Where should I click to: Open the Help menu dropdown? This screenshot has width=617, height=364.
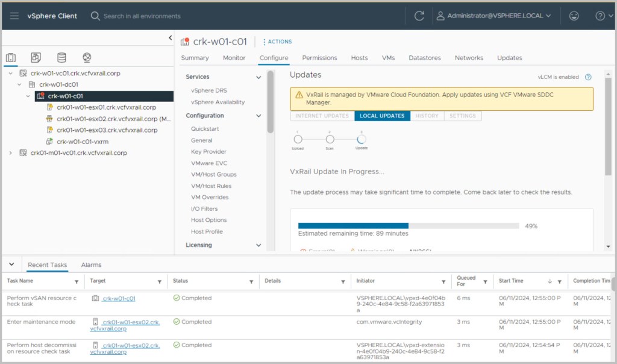point(603,16)
